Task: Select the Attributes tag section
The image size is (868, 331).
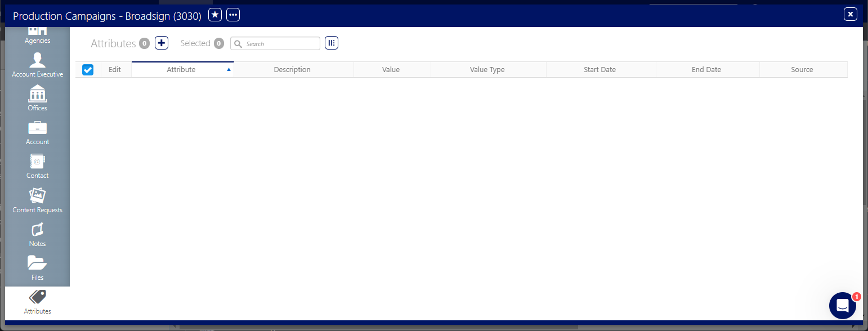Action: [x=37, y=302]
